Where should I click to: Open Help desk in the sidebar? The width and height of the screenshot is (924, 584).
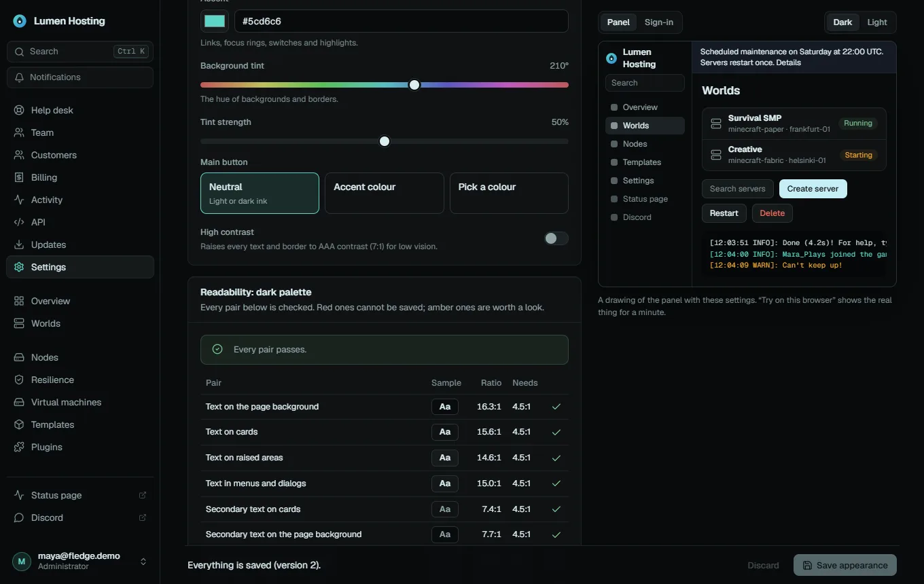(80, 110)
